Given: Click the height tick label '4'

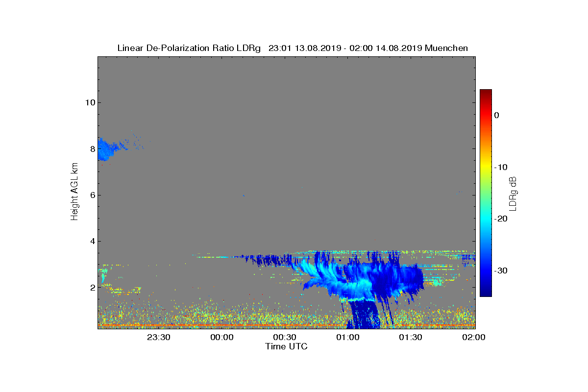Looking at the screenshot, I should pyautogui.click(x=92, y=241).
